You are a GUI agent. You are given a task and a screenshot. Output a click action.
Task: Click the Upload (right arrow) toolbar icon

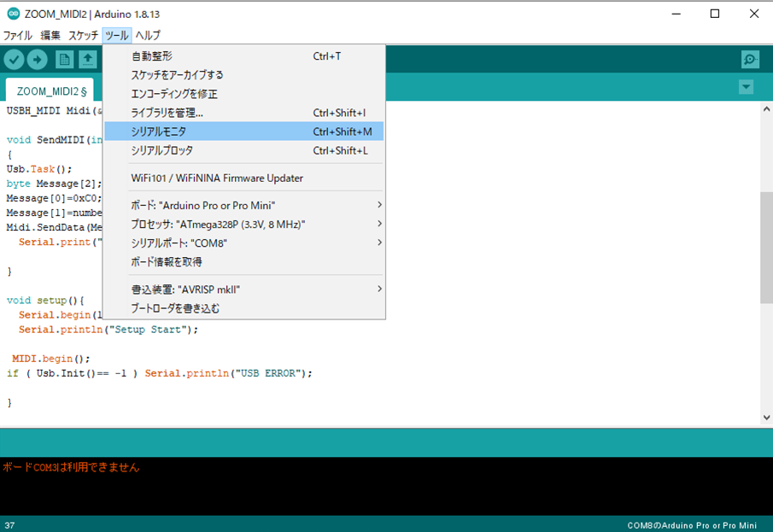click(x=37, y=60)
